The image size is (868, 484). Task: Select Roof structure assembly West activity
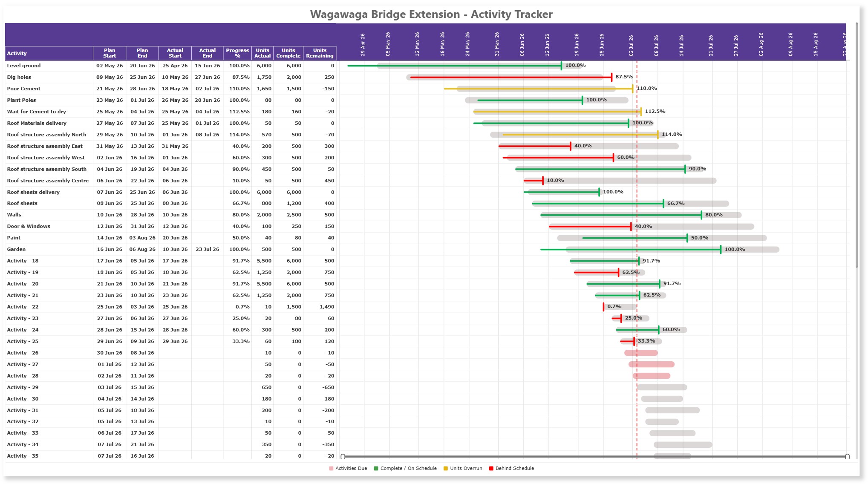coord(46,158)
